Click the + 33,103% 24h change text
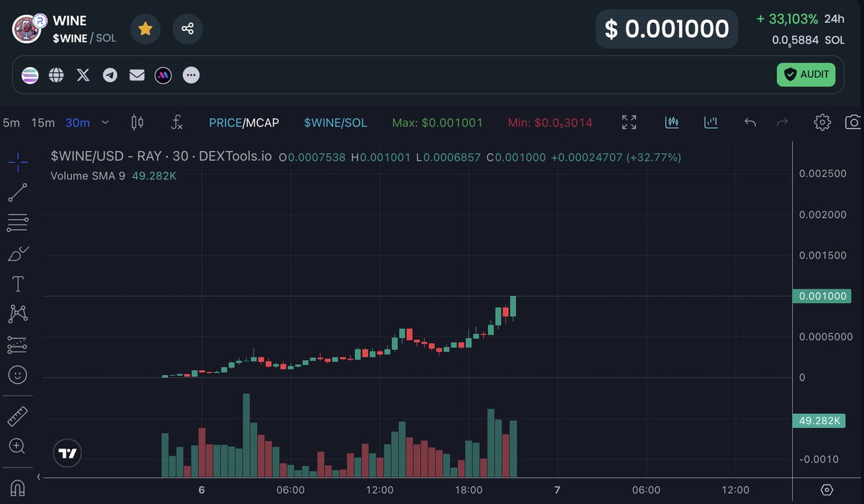Image resolution: width=864 pixels, height=504 pixels. coord(787,19)
